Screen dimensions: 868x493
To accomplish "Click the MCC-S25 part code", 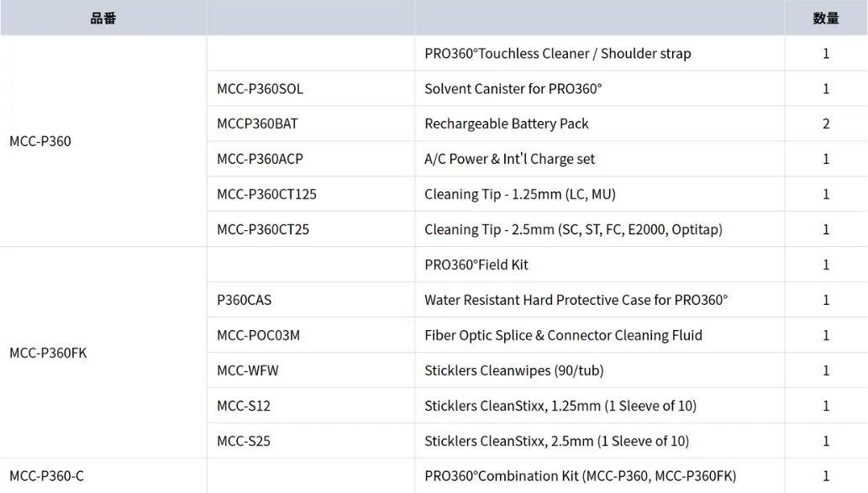I will [244, 441].
